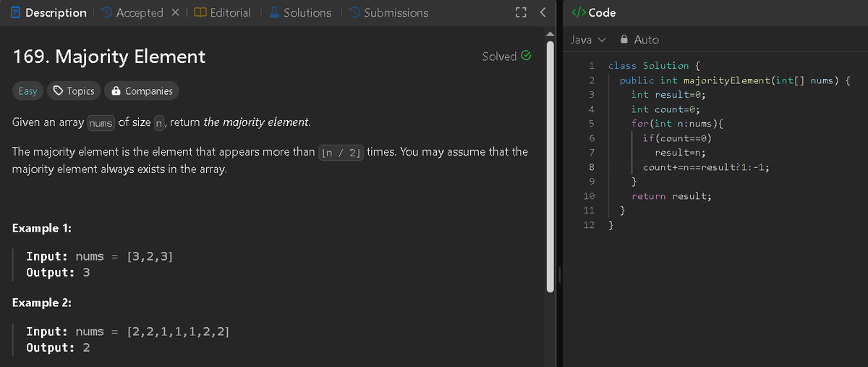Click code line 'if(count==0)'

click(x=678, y=138)
